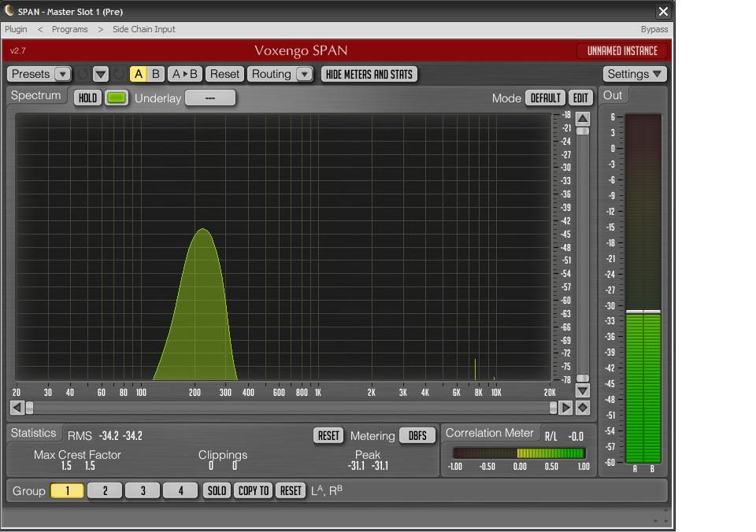Screen dimensions: 756x532
Task: Click the correlation meter bar
Action: pos(519,453)
